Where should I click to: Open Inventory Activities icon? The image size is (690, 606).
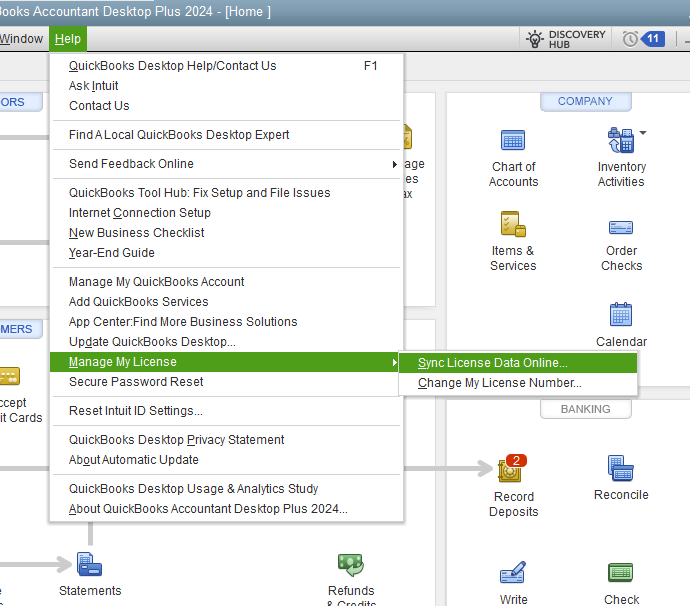pos(620,140)
